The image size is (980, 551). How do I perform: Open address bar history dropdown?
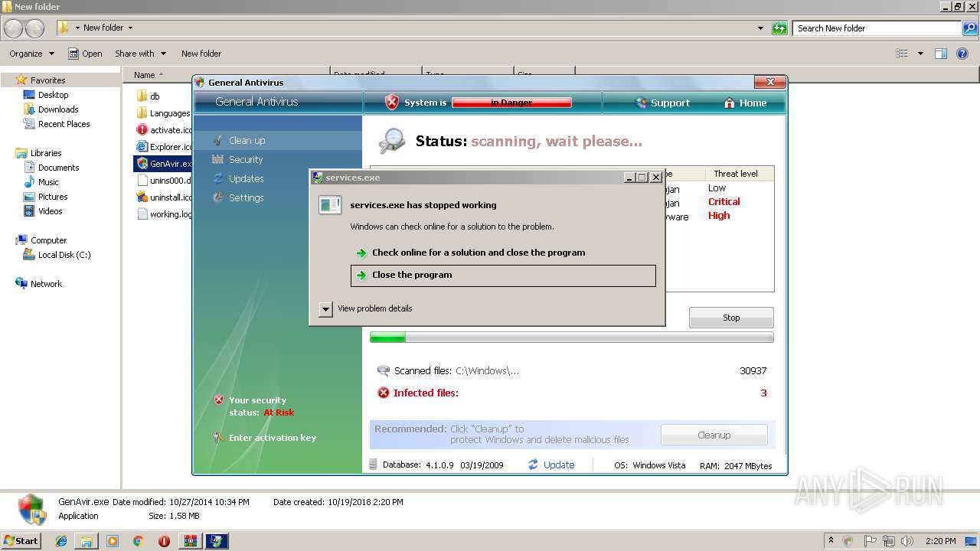tap(760, 28)
